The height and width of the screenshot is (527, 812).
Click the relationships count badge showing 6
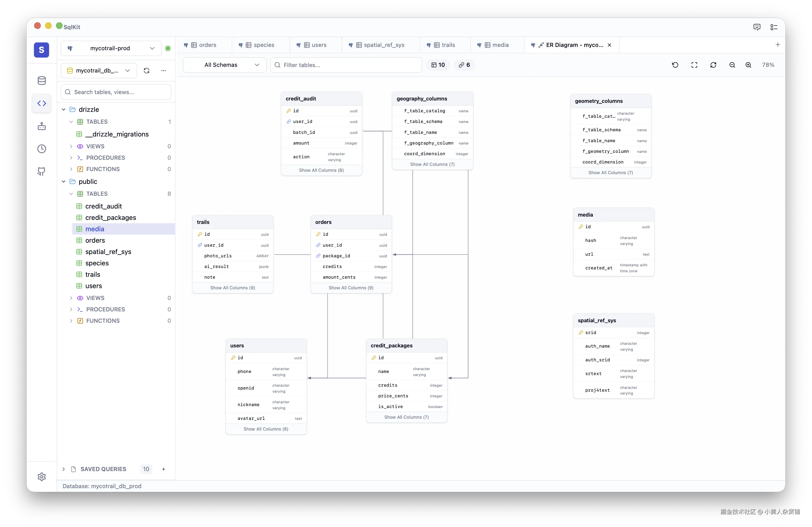click(464, 65)
